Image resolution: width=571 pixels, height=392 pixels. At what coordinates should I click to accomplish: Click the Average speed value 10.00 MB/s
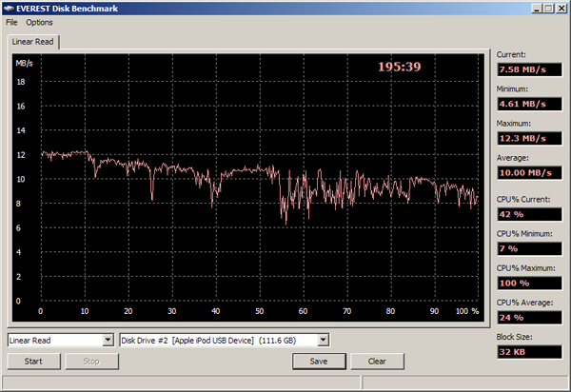pyautogui.click(x=529, y=172)
